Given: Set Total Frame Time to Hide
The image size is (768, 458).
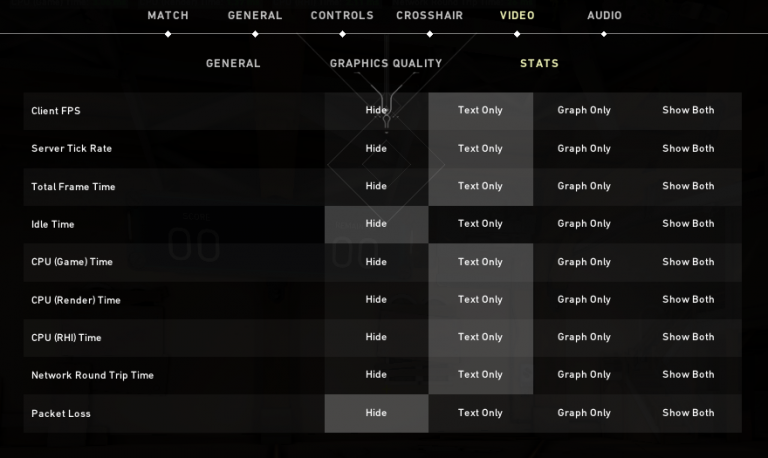Looking at the screenshot, I should 376,186.
